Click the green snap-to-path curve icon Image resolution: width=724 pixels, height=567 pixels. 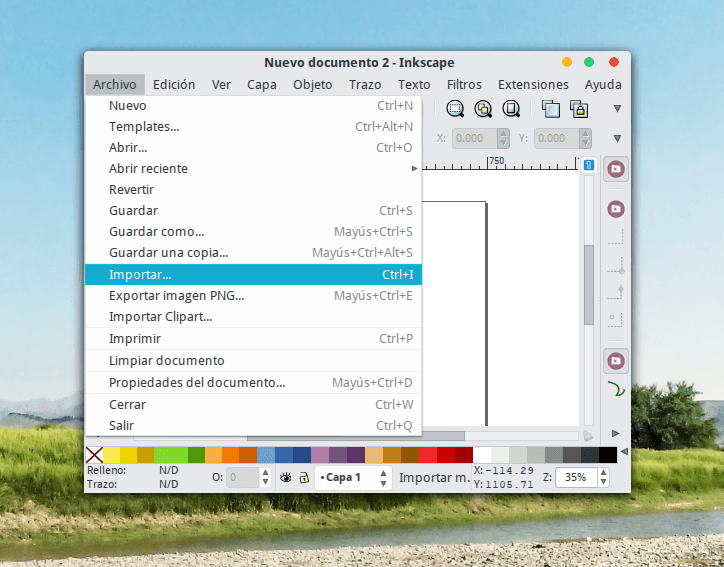616,389
